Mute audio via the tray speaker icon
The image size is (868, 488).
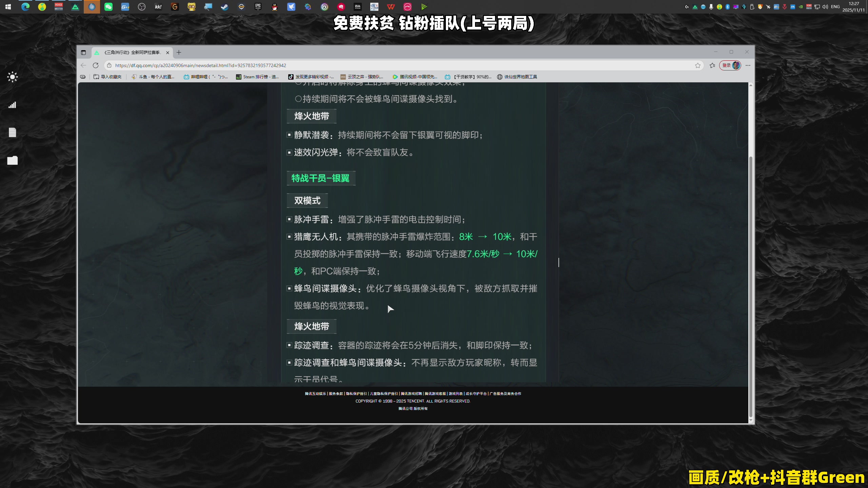(x=825, y=6)
